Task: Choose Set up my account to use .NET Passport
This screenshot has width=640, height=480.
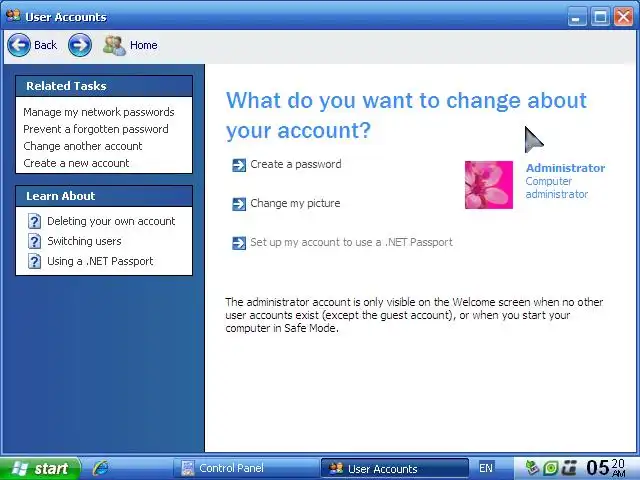Action: (351, 242)
